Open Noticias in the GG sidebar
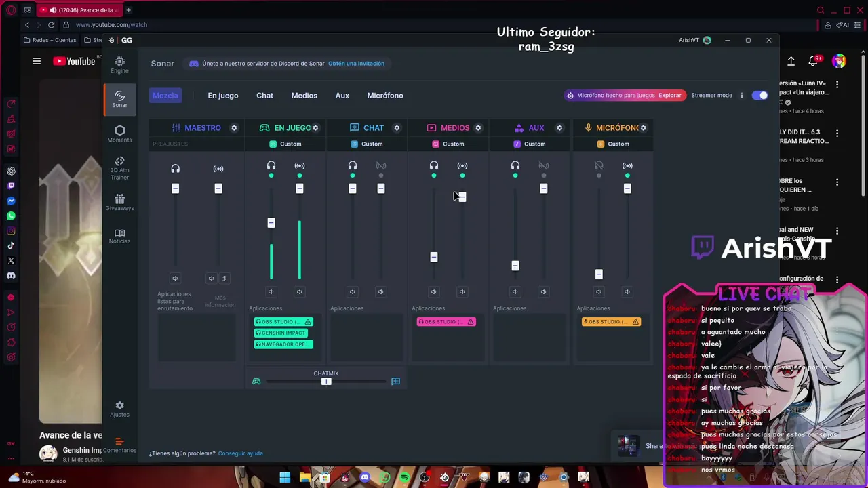The height and width of the screenshot is (488, 868). click(119, 235)
